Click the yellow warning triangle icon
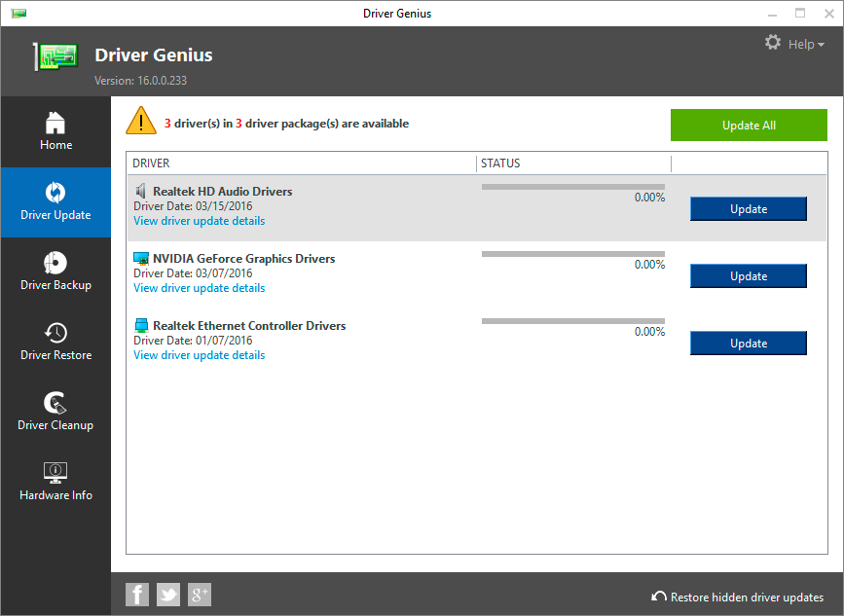Screen dimensions: 844x616 pos(141,120)
